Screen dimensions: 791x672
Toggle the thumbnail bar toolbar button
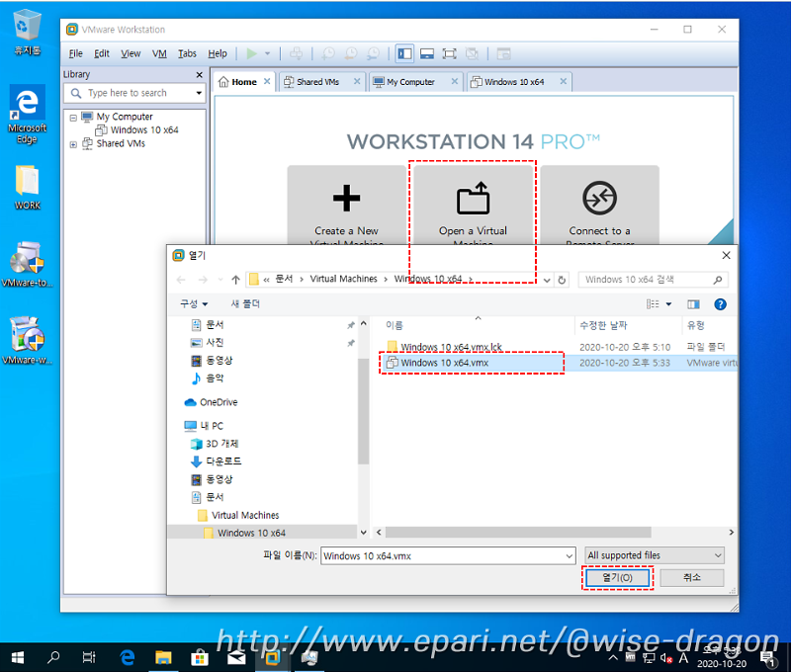[427, 53]
